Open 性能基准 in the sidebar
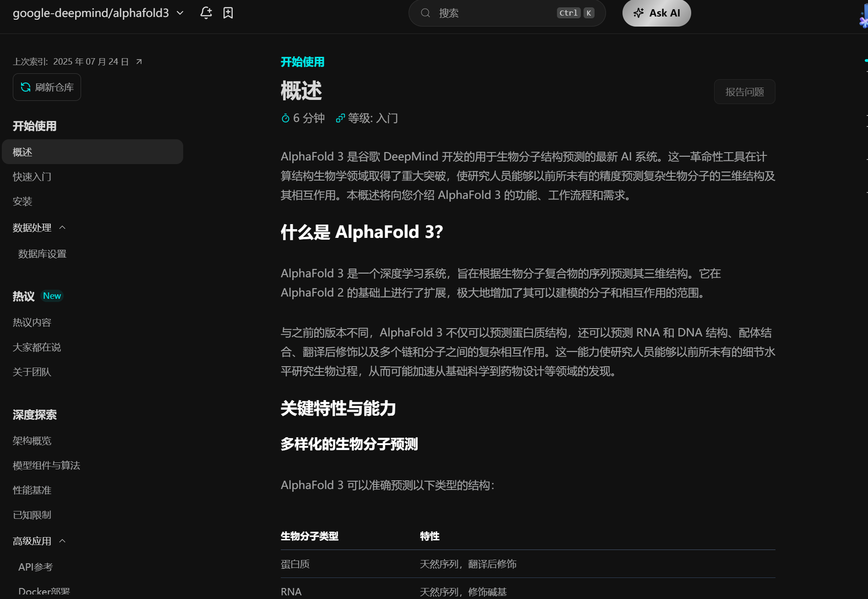868x599 pixels. [32, 490]
